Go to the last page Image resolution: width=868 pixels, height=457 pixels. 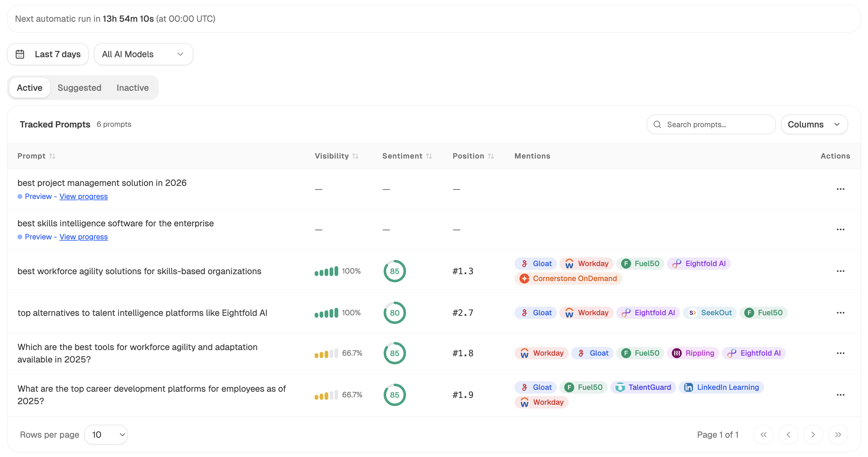tap(838, 435)
